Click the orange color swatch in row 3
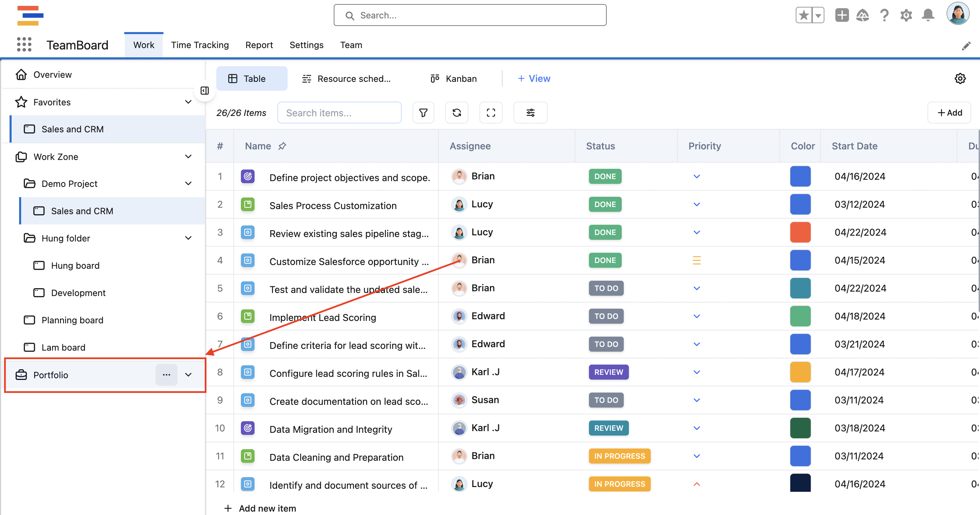980x515 pixels. click(x=800, y=232)
